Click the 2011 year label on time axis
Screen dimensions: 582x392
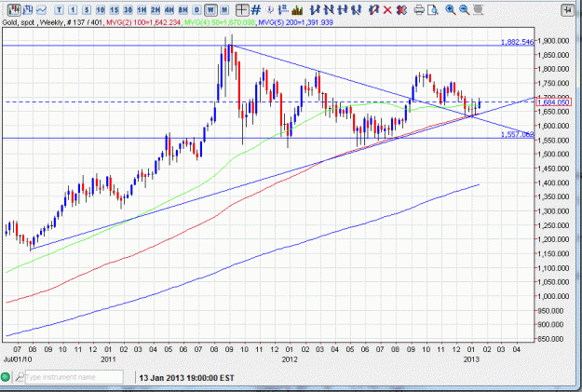(x=108, y=359)
